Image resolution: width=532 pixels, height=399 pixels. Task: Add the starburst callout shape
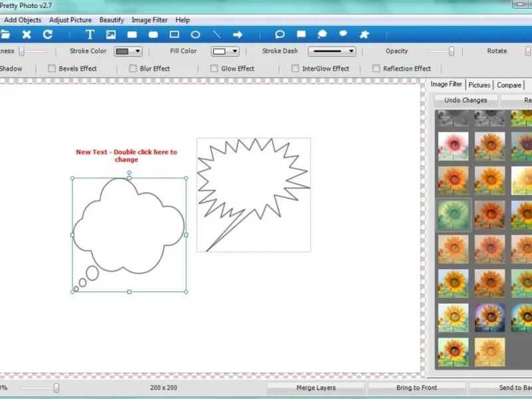click(x=364, y=35)
